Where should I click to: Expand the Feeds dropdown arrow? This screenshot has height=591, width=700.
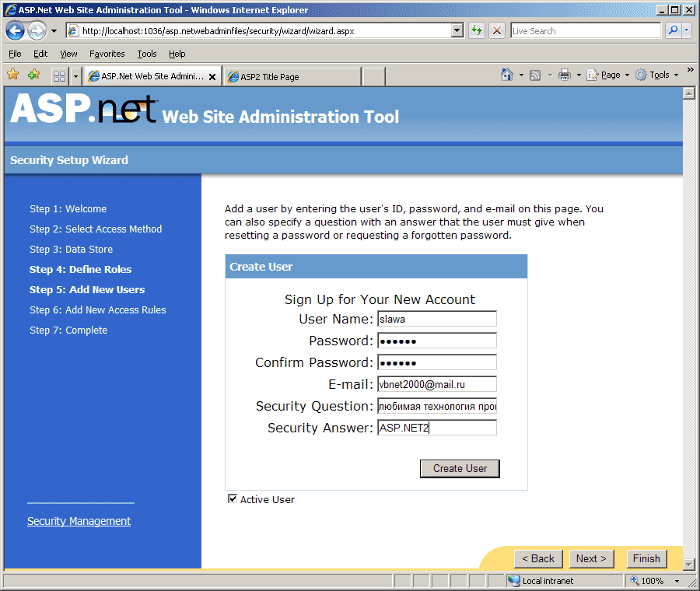coord(550,75)
